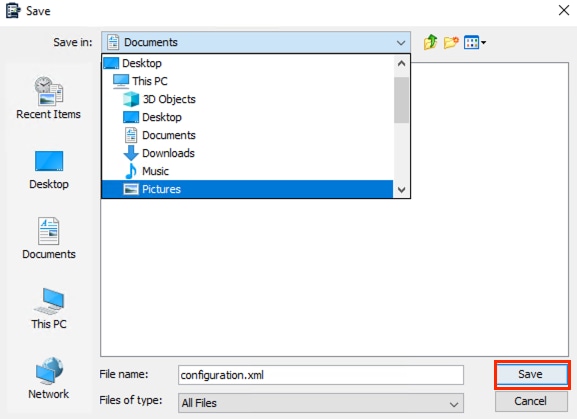Viewport: 577px width, 419px height.
Task: Click the File name text field
Action: pos(321,375)
